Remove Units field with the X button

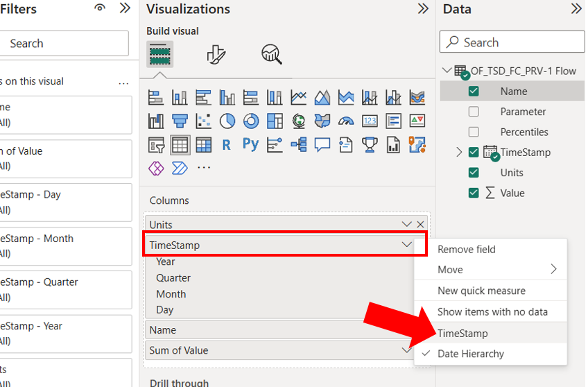pos(420,225)
